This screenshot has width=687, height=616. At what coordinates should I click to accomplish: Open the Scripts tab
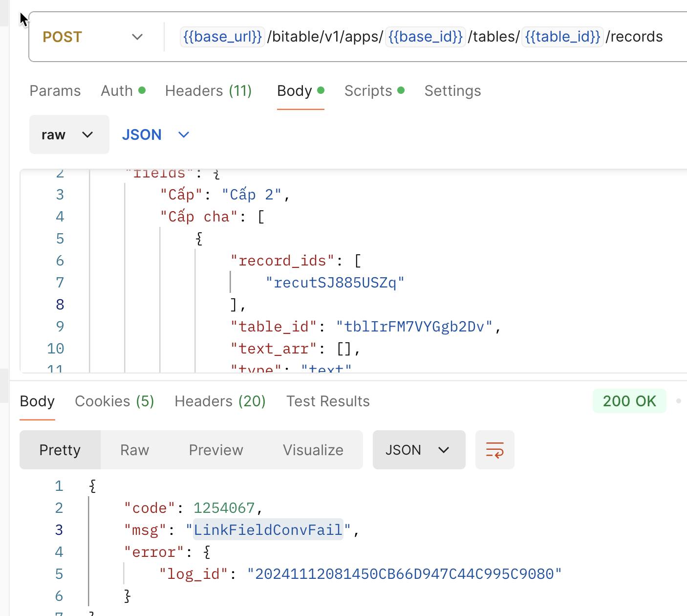coord(374,91)
